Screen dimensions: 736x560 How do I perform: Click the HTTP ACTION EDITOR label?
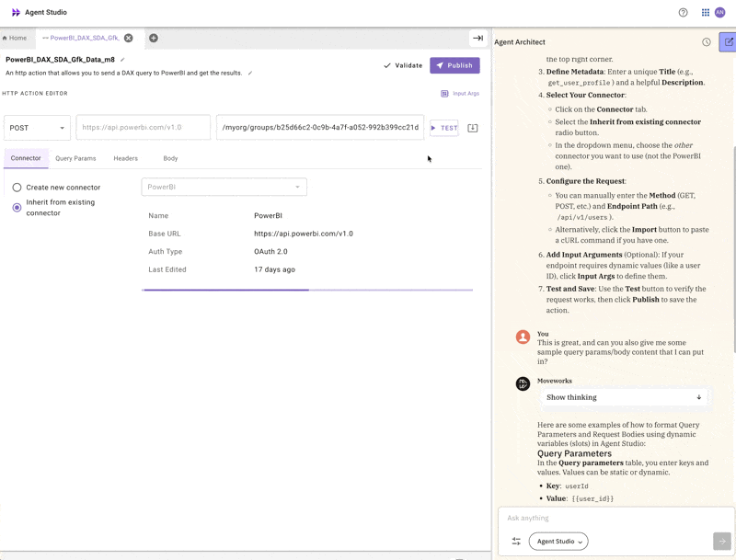(x=35, y=94)
